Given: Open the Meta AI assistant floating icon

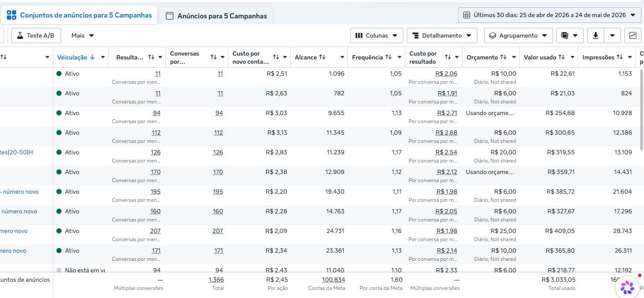Looking at the screenshot, I should (x=627, y=287).
